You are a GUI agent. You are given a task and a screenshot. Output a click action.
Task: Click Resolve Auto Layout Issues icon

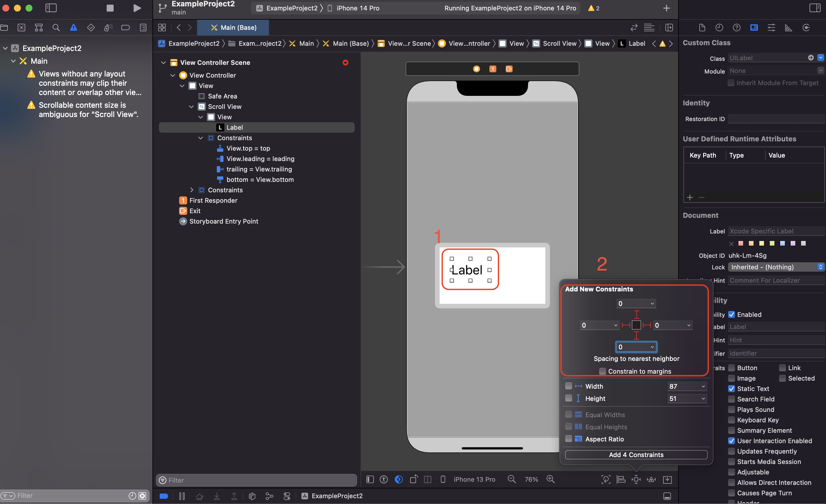click(x=651, y=479)
